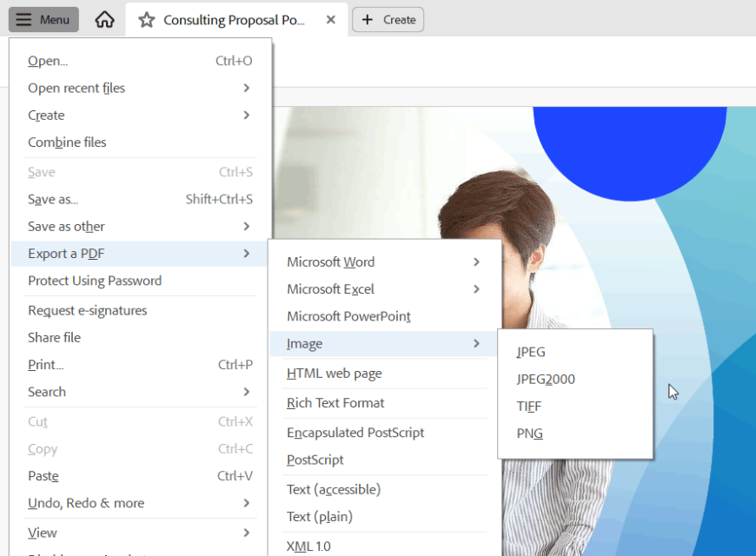Close the Consulting Proposal tab

coord(331,20)
